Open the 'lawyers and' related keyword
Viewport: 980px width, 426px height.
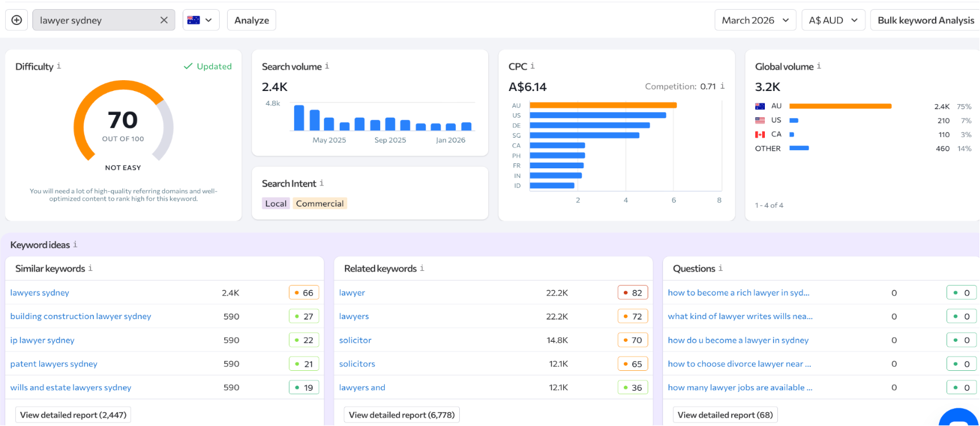click(362, 387)
